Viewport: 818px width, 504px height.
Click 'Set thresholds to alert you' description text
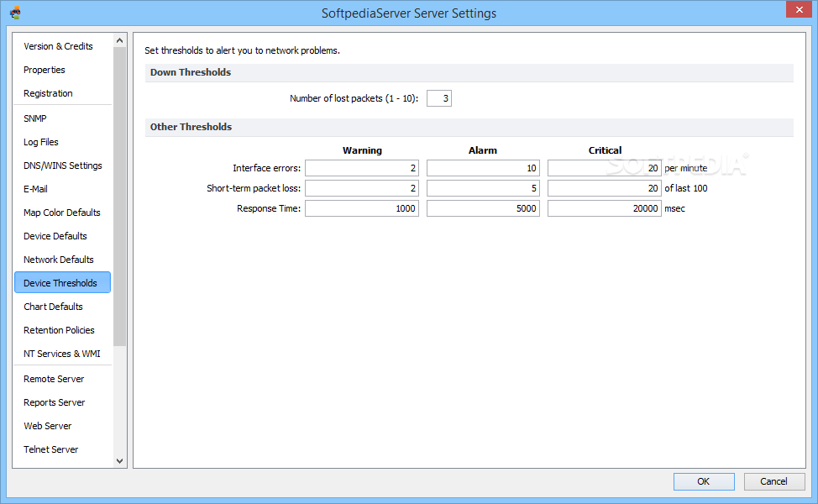pos(242,50)
